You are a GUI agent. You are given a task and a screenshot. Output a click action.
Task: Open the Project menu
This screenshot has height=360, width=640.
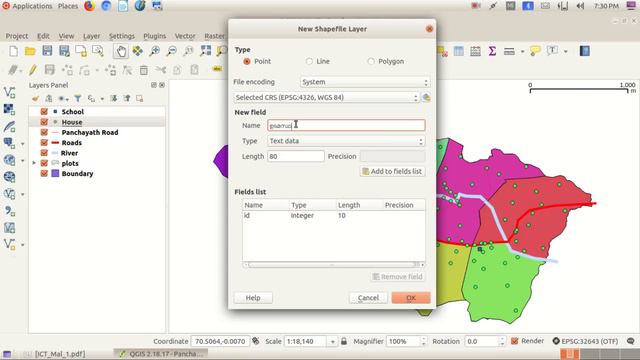17,36
